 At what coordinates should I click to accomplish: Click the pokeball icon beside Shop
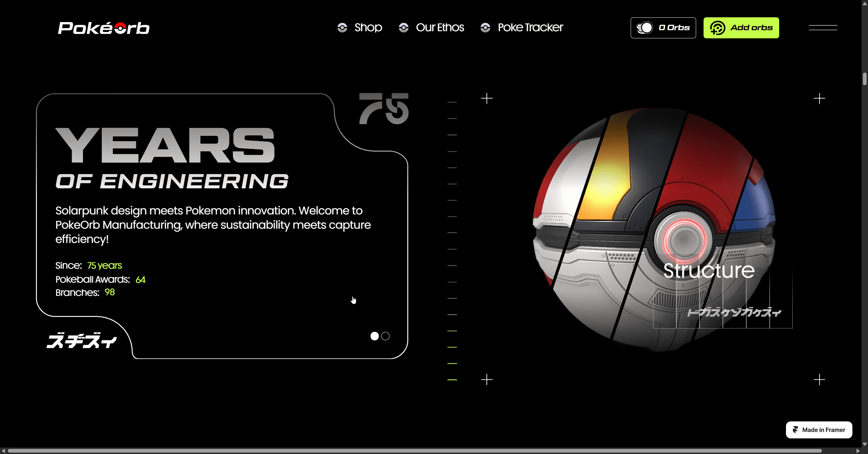[x=342, y=27]
